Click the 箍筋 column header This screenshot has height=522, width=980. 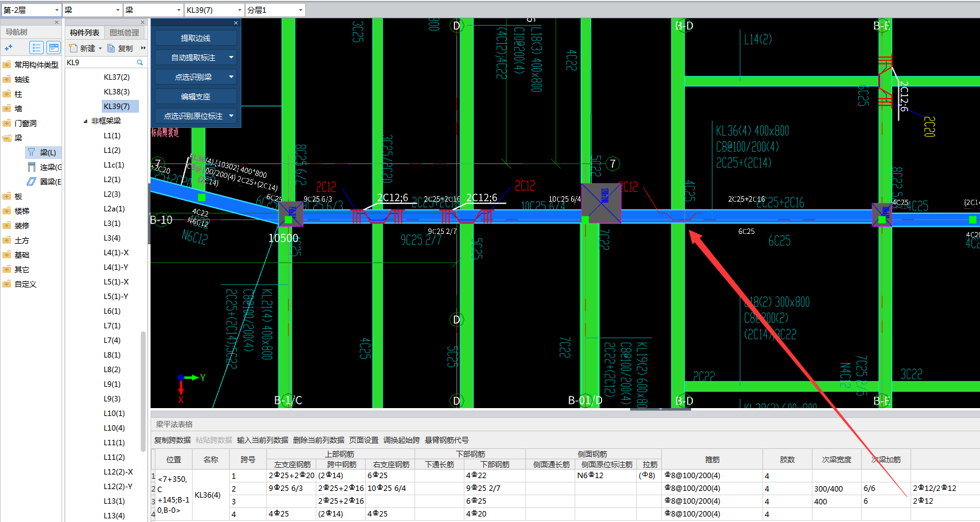(712, 459)
